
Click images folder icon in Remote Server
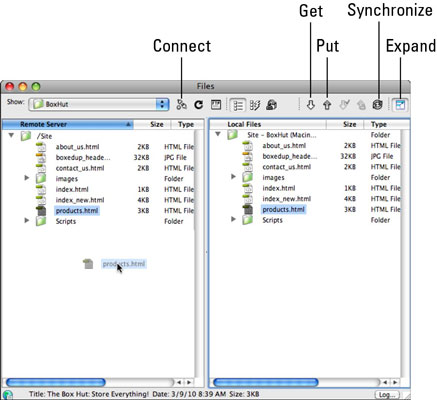click(x=41, y=178)
